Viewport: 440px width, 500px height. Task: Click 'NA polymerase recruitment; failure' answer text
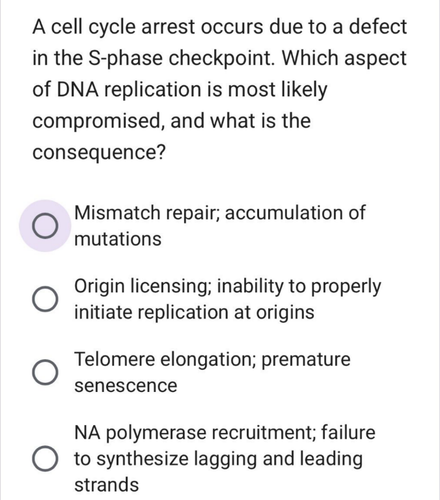[x=225, y=433]
